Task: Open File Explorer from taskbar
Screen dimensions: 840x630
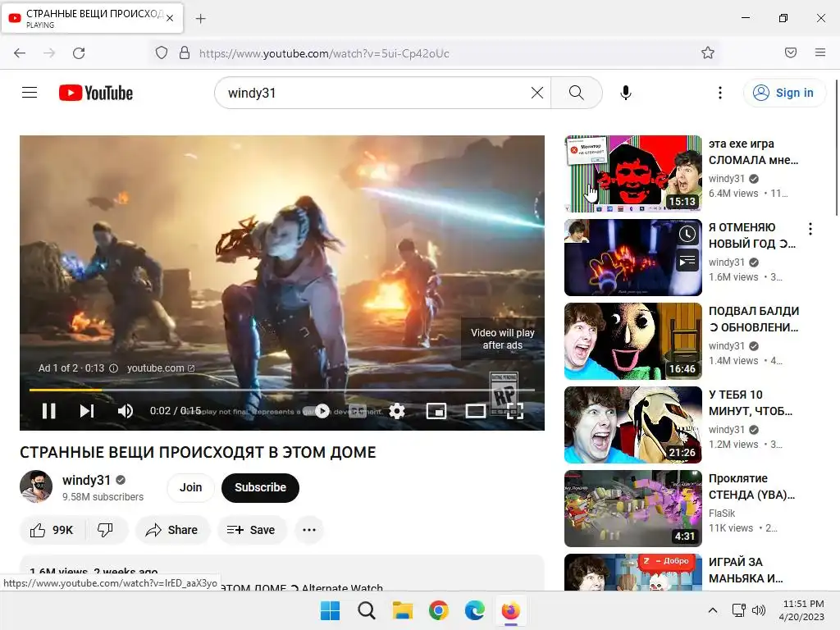Action: click(x=402, y=610)
